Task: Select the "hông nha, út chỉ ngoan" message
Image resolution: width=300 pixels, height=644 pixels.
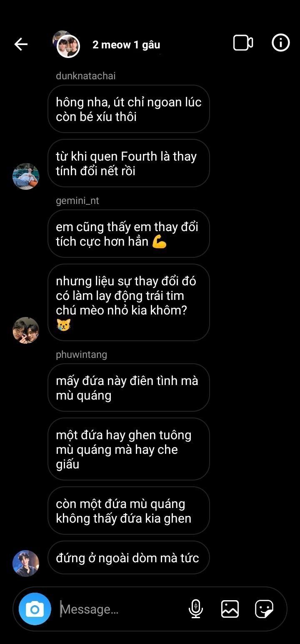Action: tap(129, 109)
